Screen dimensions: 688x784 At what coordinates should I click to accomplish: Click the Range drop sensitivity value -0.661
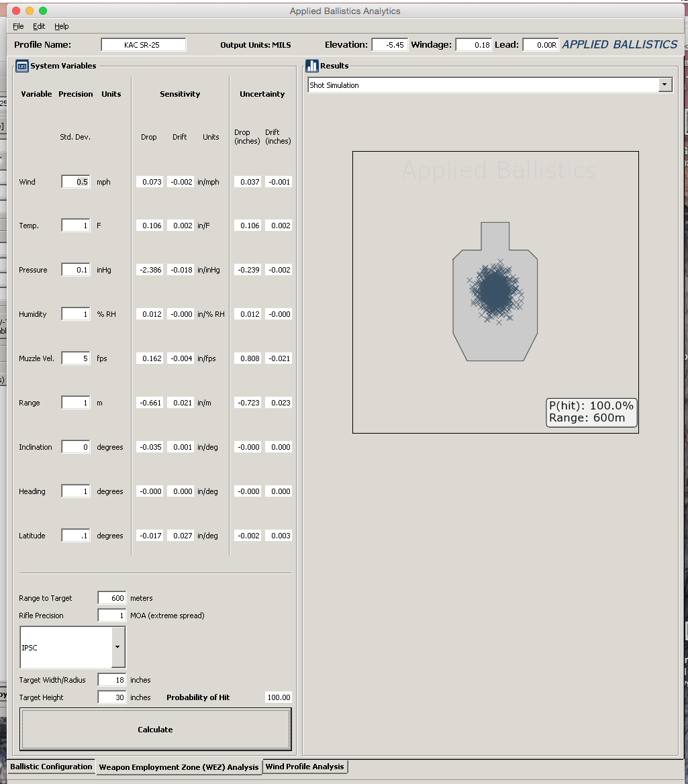150,403
